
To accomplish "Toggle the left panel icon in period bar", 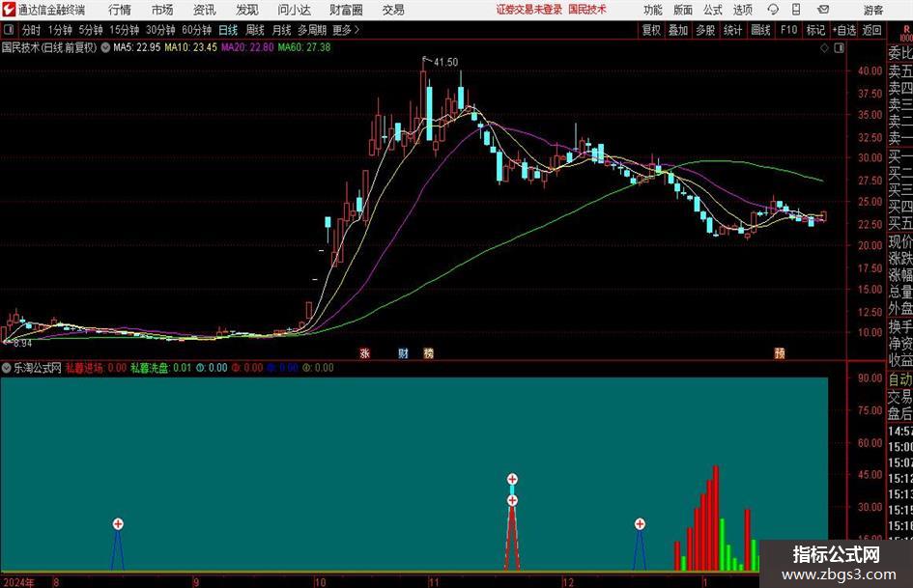I will coord(9,30).
